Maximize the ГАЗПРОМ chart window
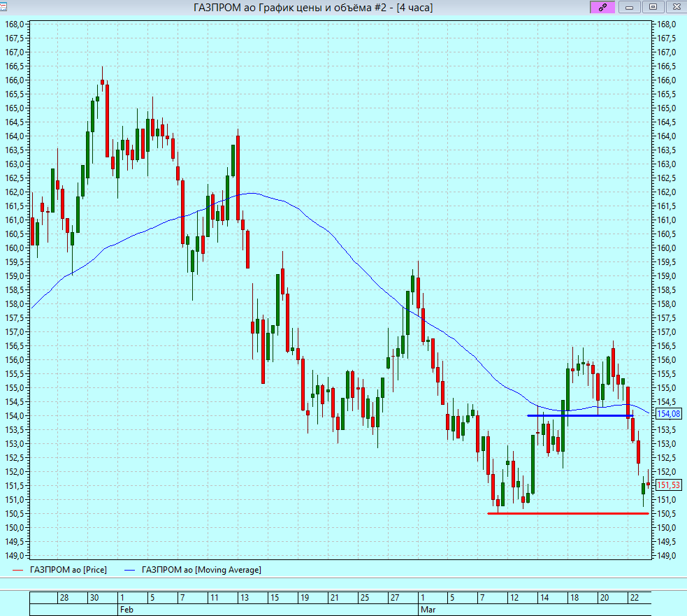This screenshot has height=616, width=687. (x=653, y=7)
